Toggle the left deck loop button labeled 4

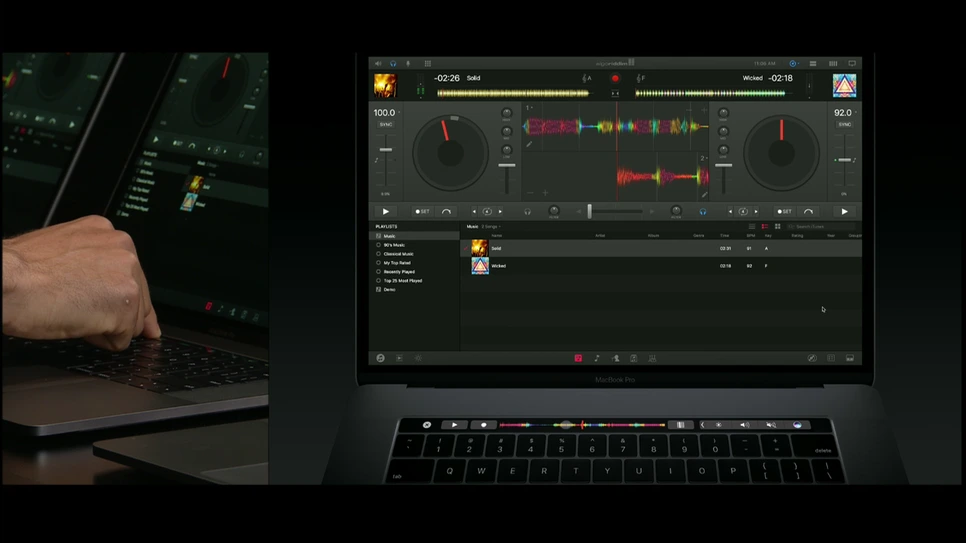click(487, 211)
